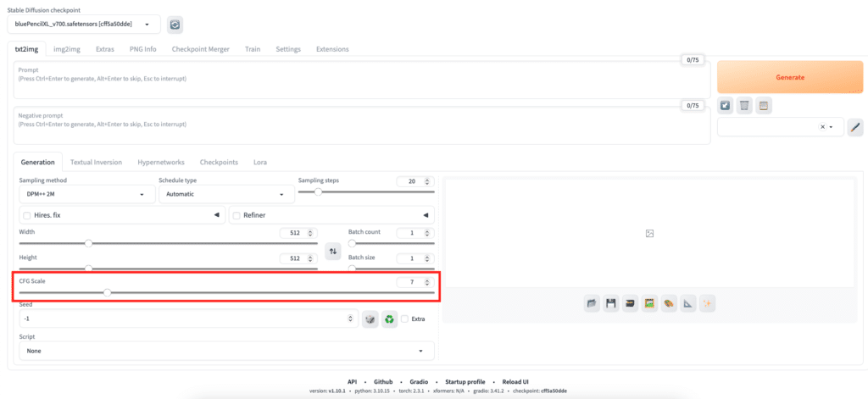Click the green recycle seed icon
The height and width of the screenshot is (399, 868).
(389, 319)
